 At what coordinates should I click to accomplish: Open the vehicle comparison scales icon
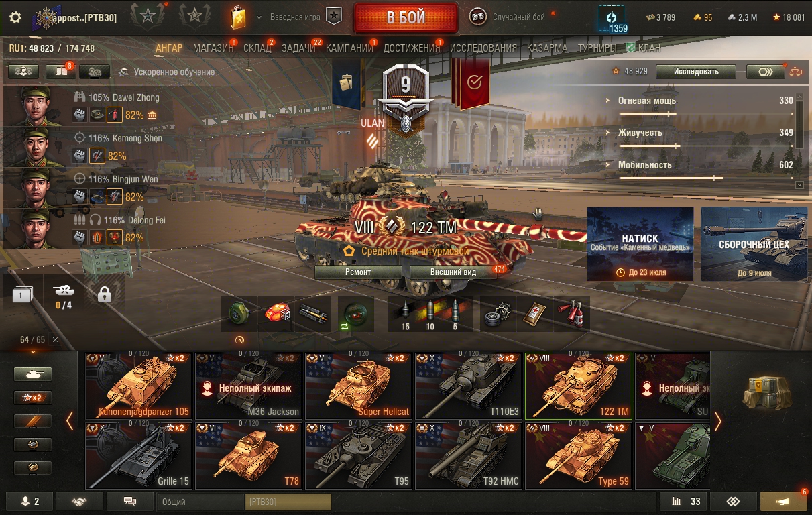[x=796, y=71]
